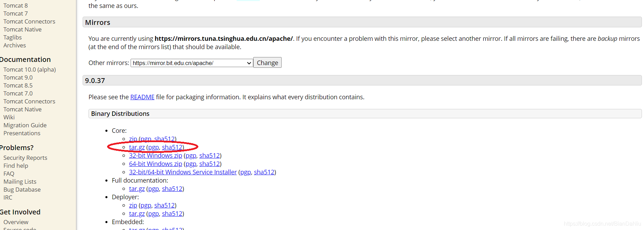Open Tomcat 7 in sidebar
The width and height of the screenshot is (644, 230).
(x=16, y=13)
